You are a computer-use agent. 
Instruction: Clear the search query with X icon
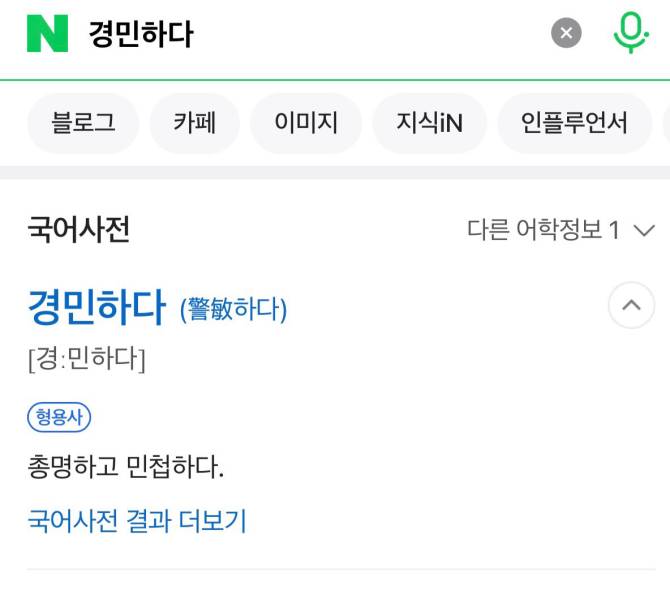click(x=566, y=33)
